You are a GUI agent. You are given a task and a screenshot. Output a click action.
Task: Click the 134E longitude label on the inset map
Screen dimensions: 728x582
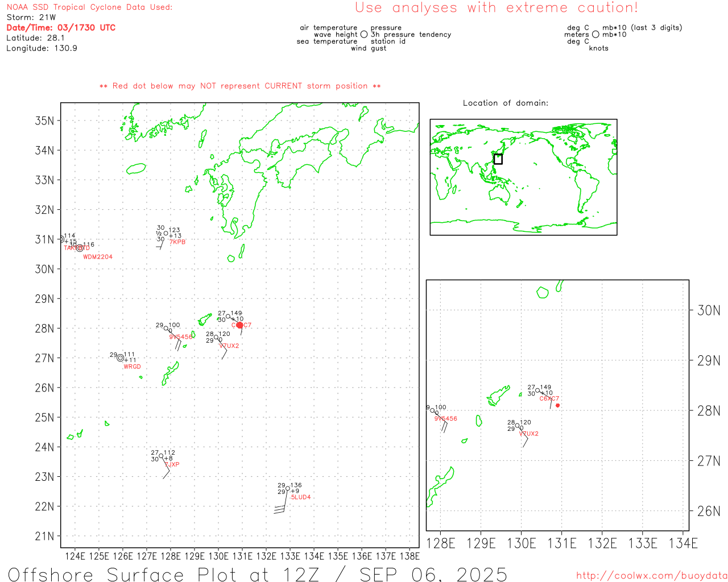(x=683, y=543)
